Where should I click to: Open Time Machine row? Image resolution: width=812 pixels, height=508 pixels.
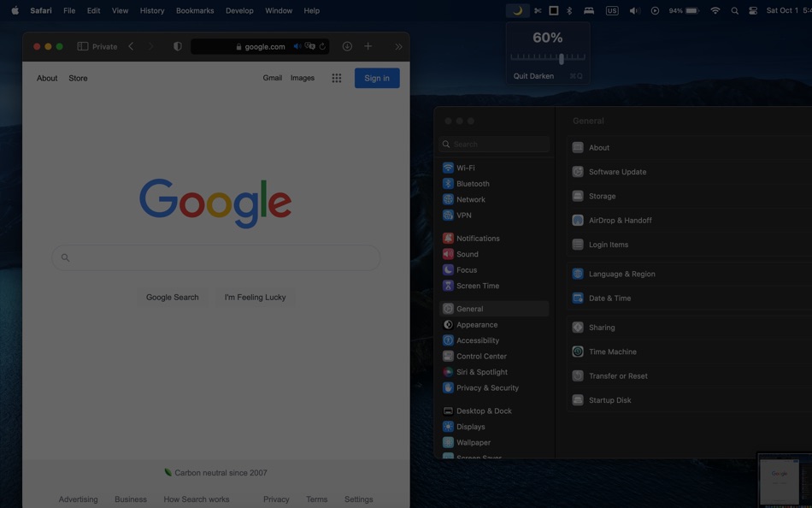689,351
